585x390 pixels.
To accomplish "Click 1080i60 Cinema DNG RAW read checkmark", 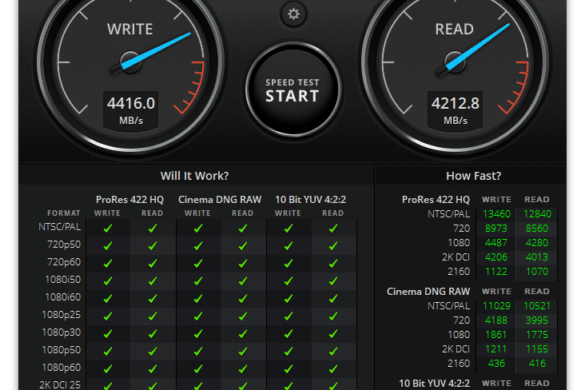I will coord(243,298).
